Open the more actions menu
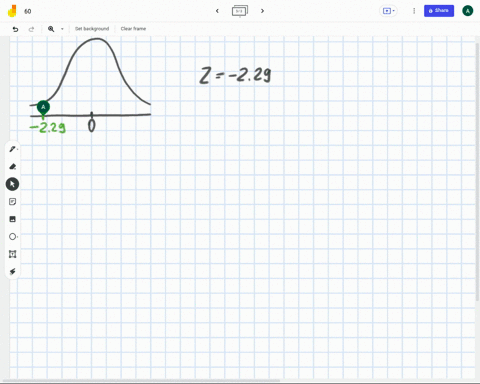 414,11
